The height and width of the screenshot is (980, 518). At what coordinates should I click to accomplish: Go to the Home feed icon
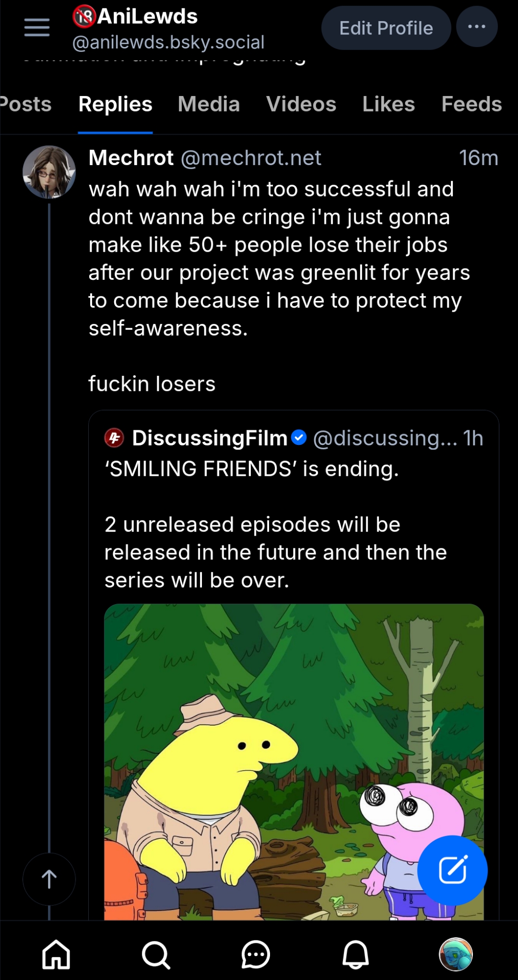tap(56, 955)
